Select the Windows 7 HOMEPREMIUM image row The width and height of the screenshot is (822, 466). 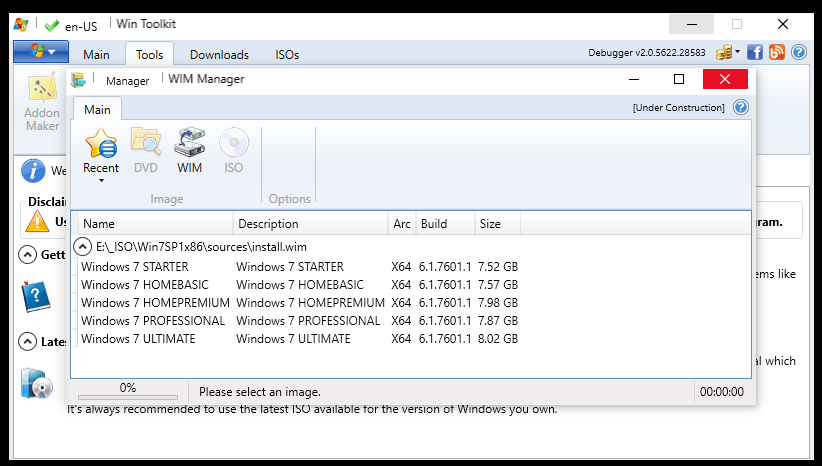point(299,302)
